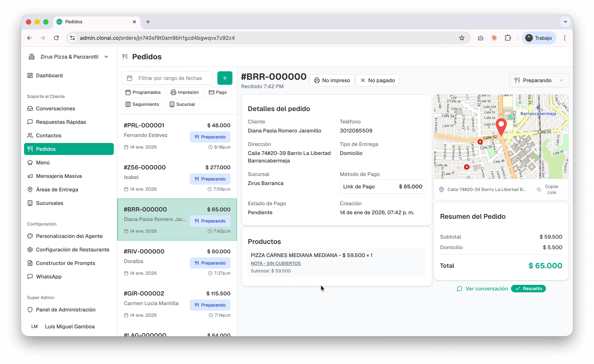Click the Sucursales building icon
The width and height of the screenshot is (594, 364).
pyautogui.click(x=30, y=203)
